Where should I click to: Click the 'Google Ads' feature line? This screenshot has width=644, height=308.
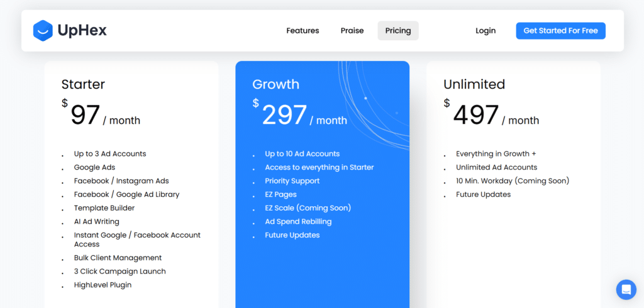[94, 168]
